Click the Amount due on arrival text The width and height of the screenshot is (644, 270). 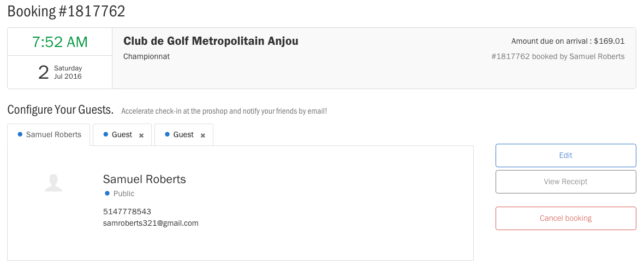tap(568, 41)
